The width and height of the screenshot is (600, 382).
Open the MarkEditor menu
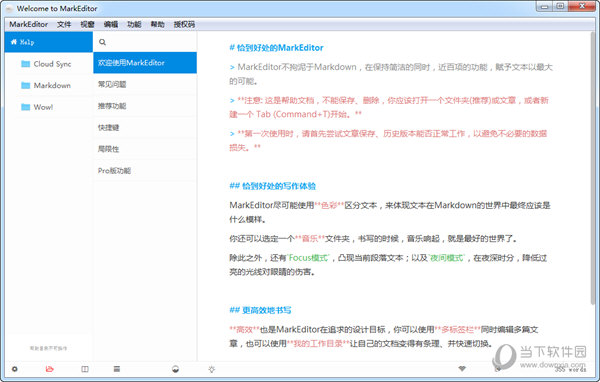click(x=29, y=24)
